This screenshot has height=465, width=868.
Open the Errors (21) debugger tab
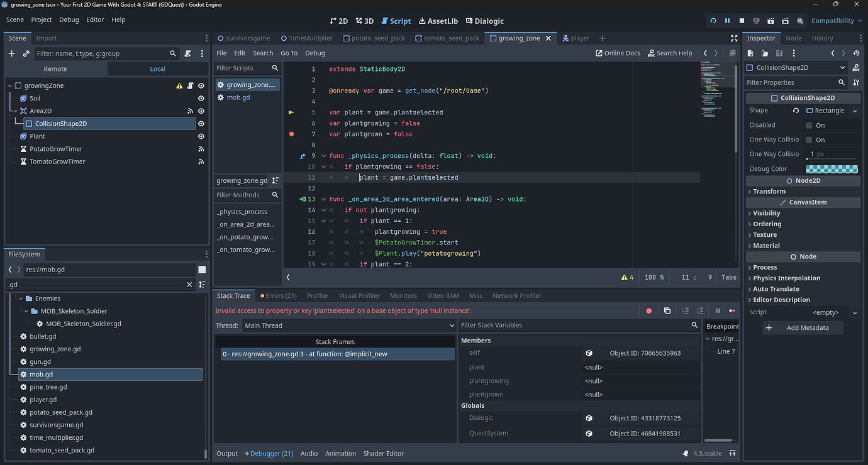(278, 295)
